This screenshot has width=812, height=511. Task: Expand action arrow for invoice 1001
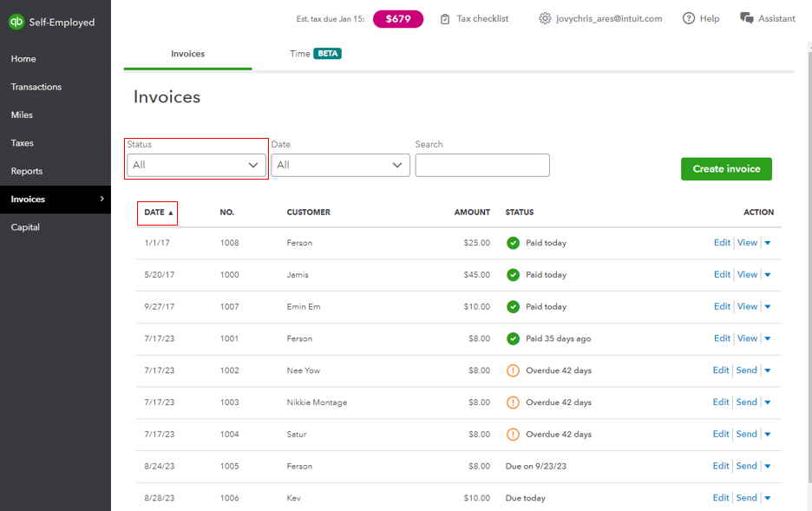768,338
